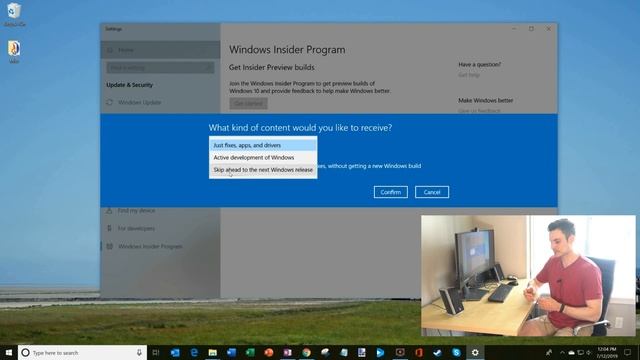
Task: Open the blue play-arrow Movies & TV icon
Action: [380, 353]
